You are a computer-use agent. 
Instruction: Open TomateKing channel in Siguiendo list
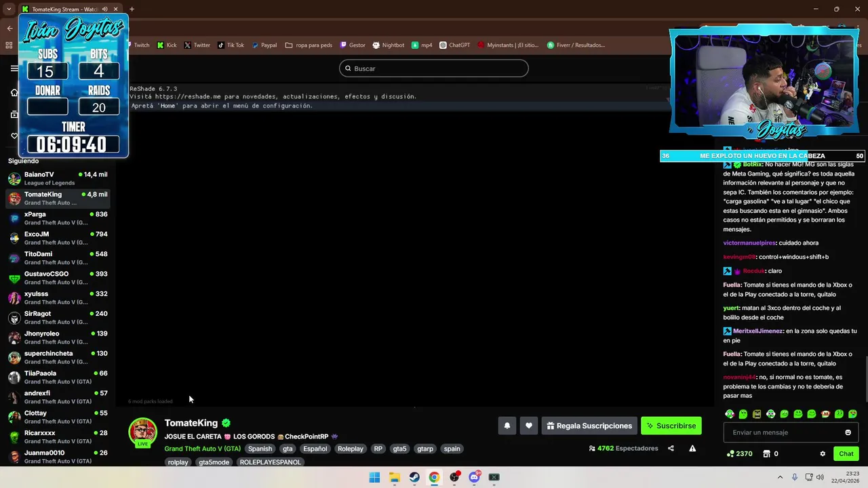[58, 198]
